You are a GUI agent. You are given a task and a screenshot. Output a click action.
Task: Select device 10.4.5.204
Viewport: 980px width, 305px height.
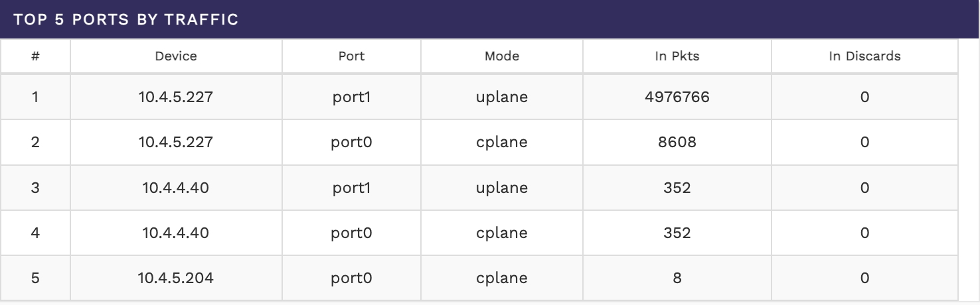point(176,278)
